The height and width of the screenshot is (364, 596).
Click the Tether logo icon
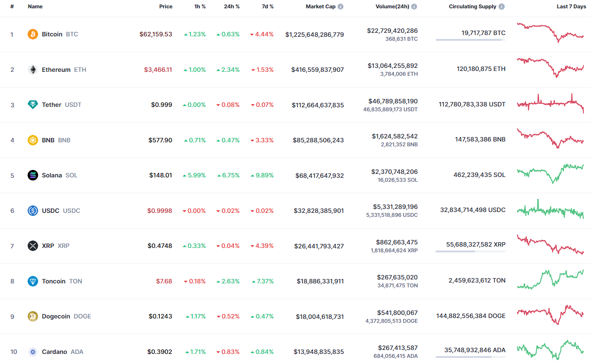33,105
